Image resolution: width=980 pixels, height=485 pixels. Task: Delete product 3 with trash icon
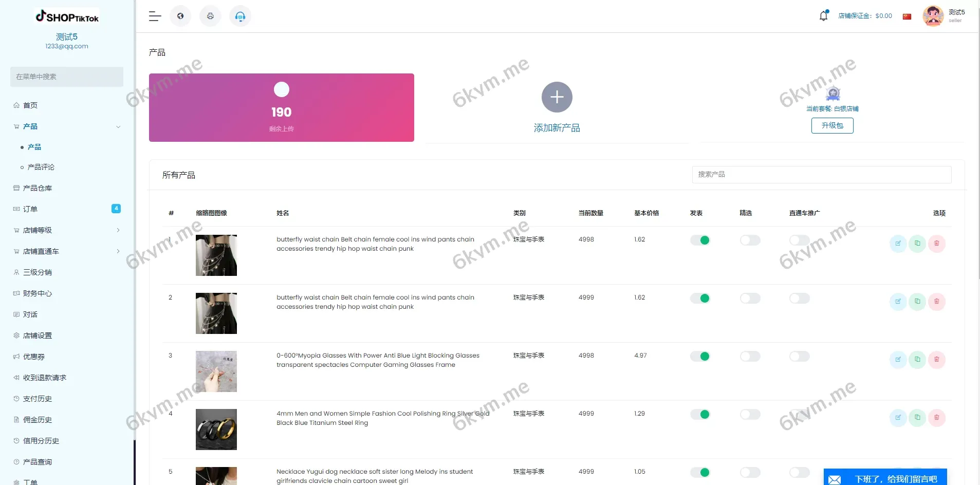pos(936,360)
